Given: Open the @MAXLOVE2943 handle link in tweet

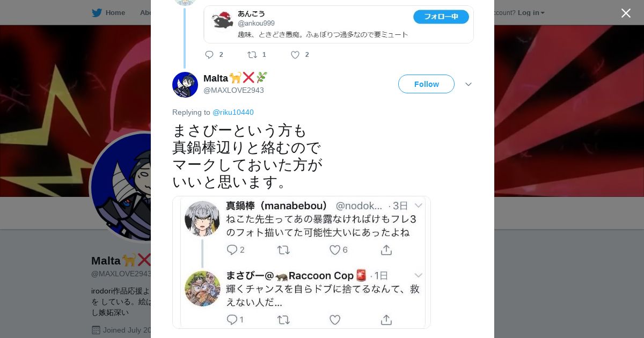Looking at the screenshot, I should click(x=233, y=90).
